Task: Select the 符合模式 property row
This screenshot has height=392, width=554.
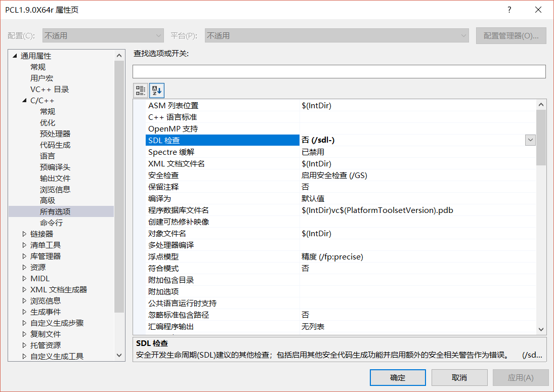Action: 340,269
